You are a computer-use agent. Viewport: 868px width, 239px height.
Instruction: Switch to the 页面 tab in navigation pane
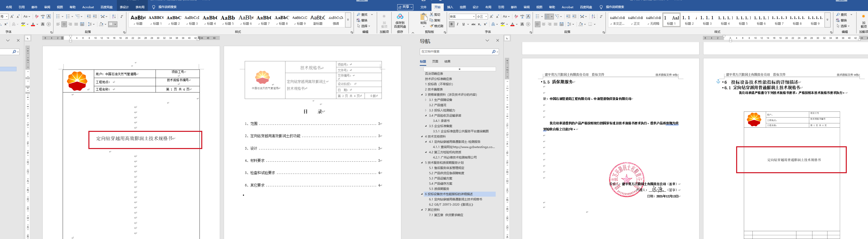pyautogui.click(x=435, y=62)
